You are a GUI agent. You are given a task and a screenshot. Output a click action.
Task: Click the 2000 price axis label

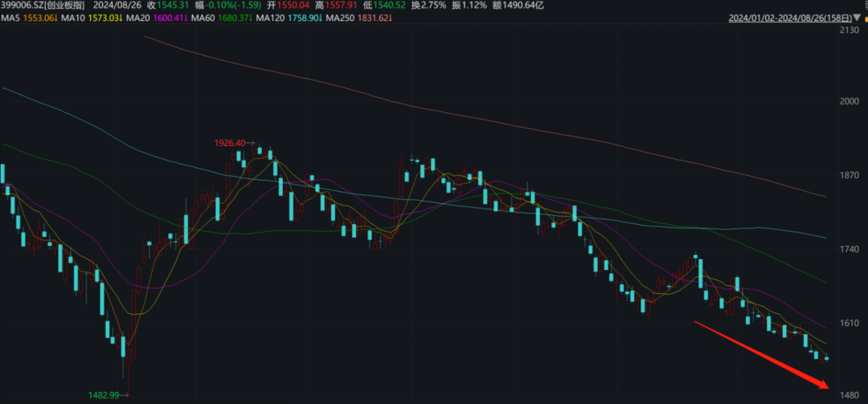(x=849, y=101)
